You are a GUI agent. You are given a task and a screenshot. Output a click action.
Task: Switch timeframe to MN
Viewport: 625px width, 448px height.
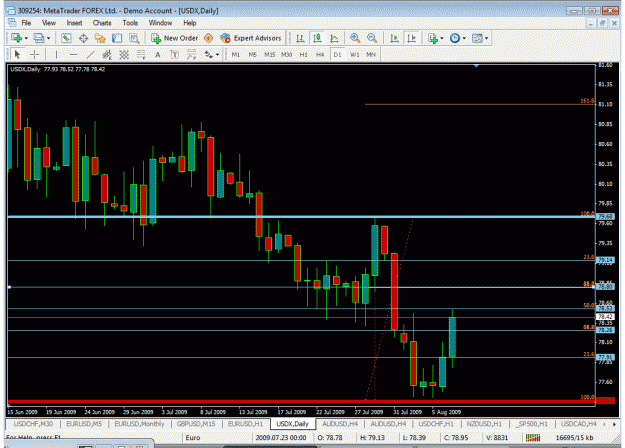(x=371, y=55)
